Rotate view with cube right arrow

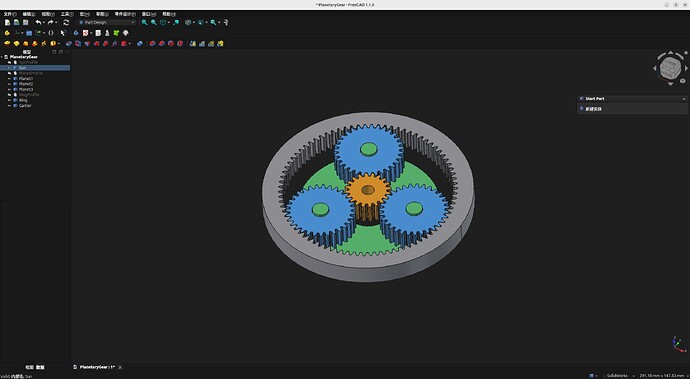(686, 68)
